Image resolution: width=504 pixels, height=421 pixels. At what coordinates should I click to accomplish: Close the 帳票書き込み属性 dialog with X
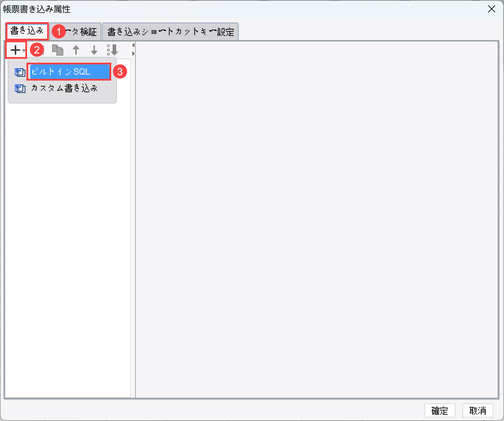pyautogui.click(x=492, y=9)
